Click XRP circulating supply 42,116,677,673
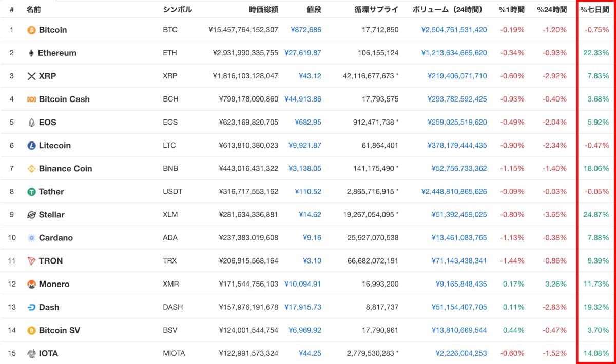Screen dimensions: 616x364 click(368, 76)
